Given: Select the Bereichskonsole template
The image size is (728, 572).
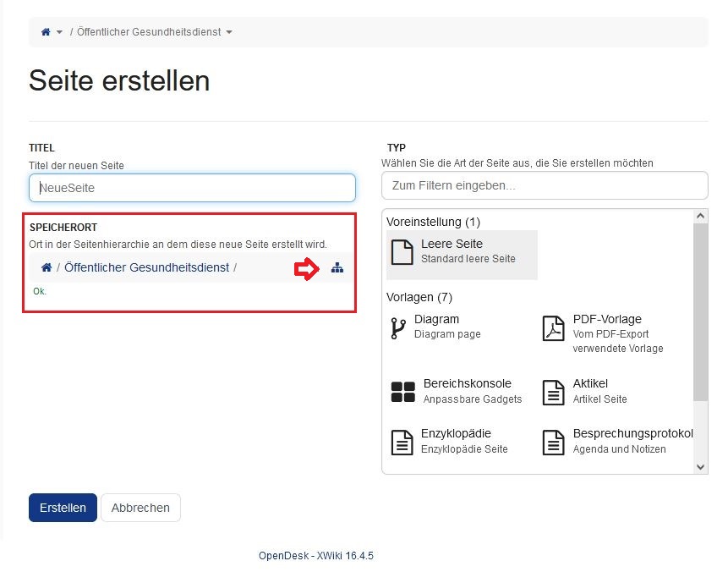Looking at the screenshot, I should click(457, 391).
